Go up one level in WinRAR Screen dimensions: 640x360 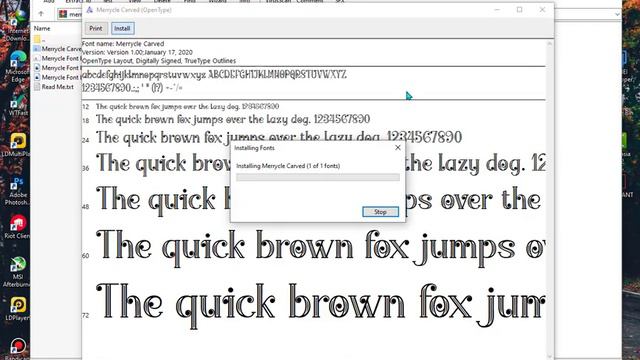41,14
